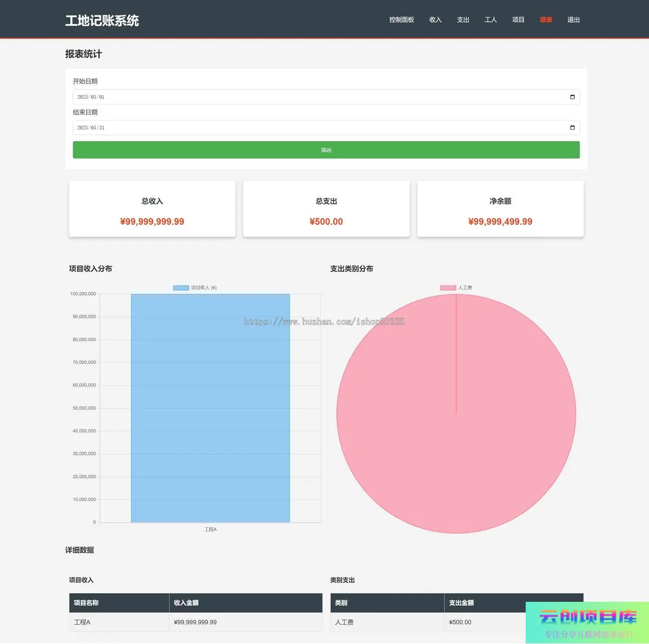Open the 收入 navigation item
Viewport: 649px width, 644px height.
click(x=435, y=20)
